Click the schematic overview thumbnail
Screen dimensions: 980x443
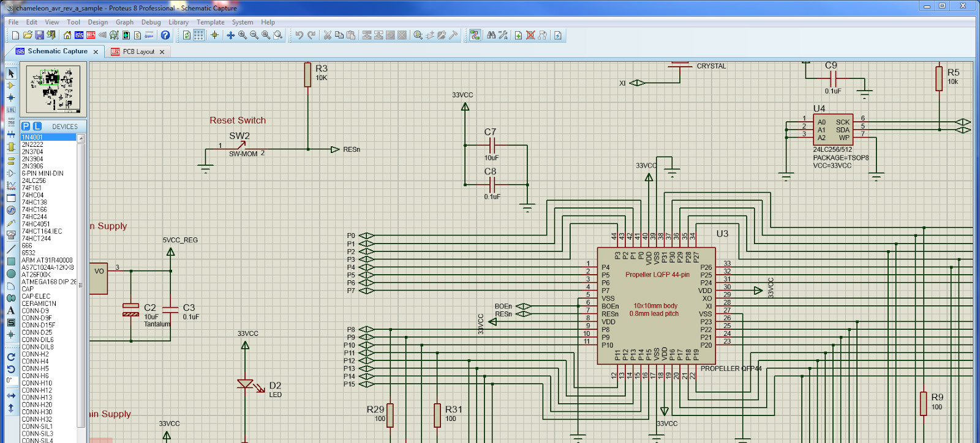[53, 89]
